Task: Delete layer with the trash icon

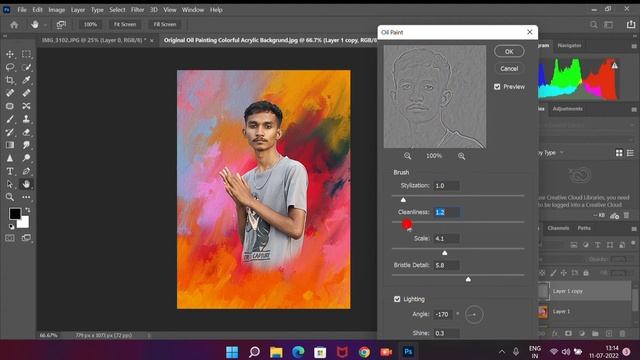Action: tap(622, 333)
